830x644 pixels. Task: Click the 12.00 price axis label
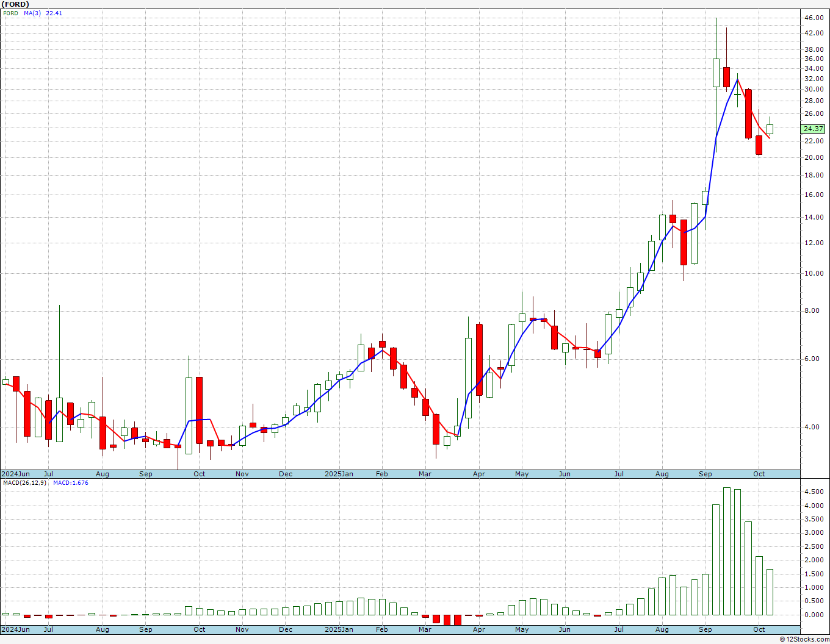pyautogui.click(x=814, y=243)
